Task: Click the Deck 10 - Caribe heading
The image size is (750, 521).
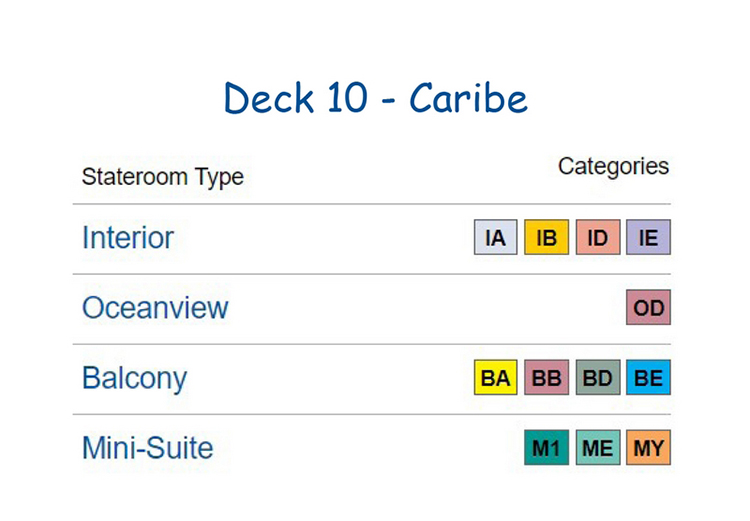Action: [375, 98]
